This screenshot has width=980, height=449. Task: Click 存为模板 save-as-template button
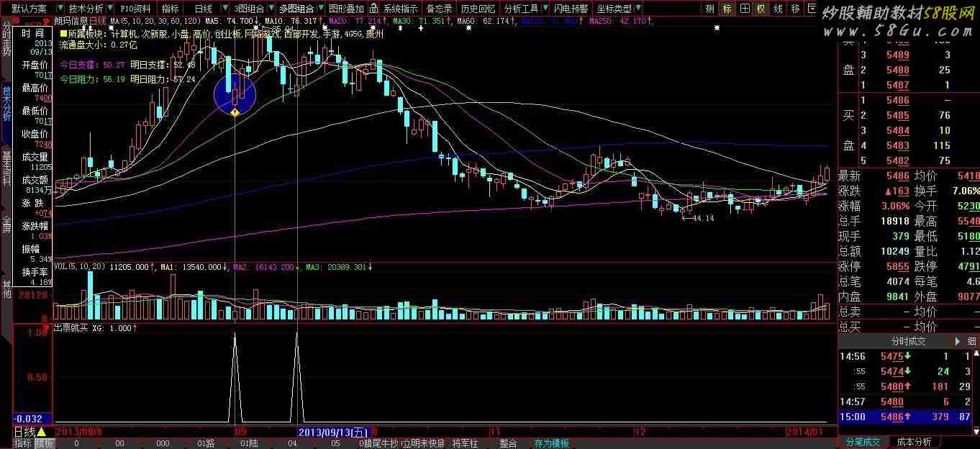pos(551,443)
